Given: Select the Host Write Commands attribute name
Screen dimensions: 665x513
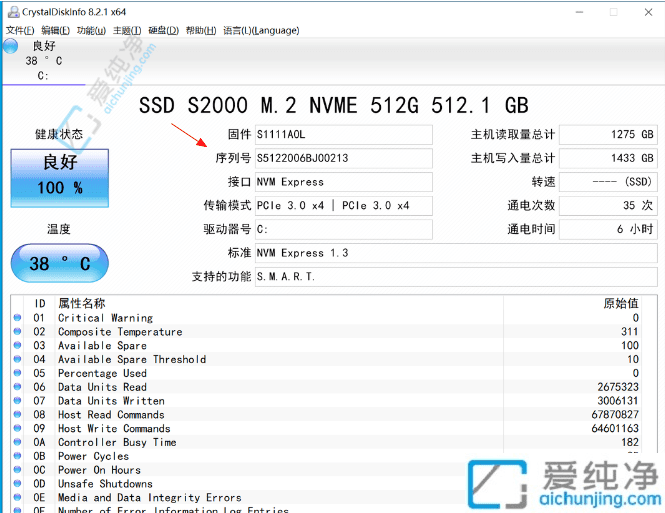Looking at the screenshot, I should (x=114, y=429).
